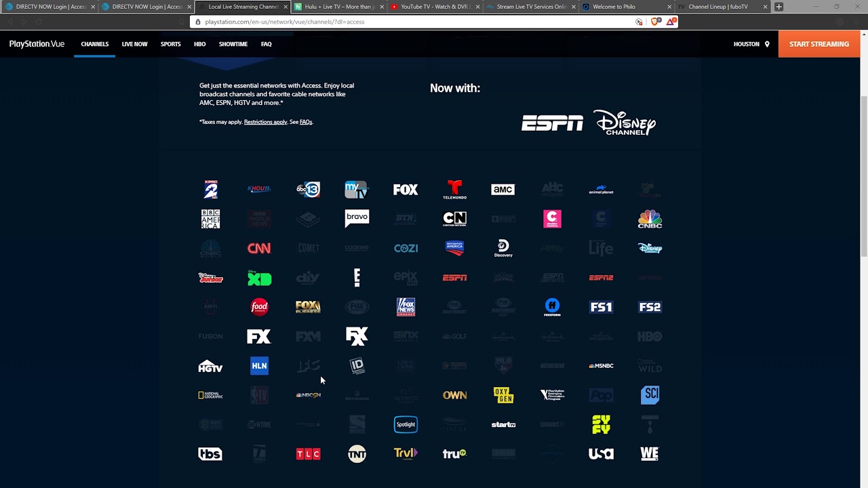Open the Live Now navigation item
The height and width of the screenshot is (488, 868).
pos(134,44)
